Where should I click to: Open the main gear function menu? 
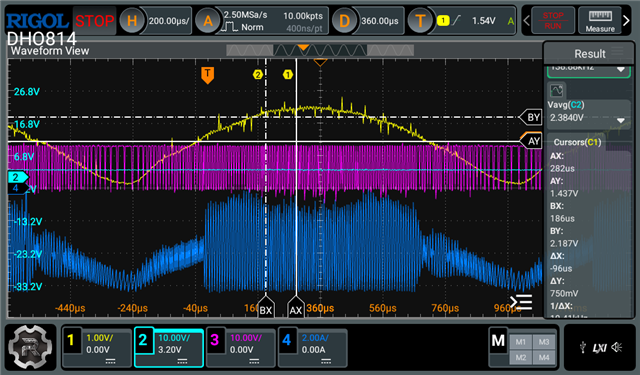(x=30, y=347)
